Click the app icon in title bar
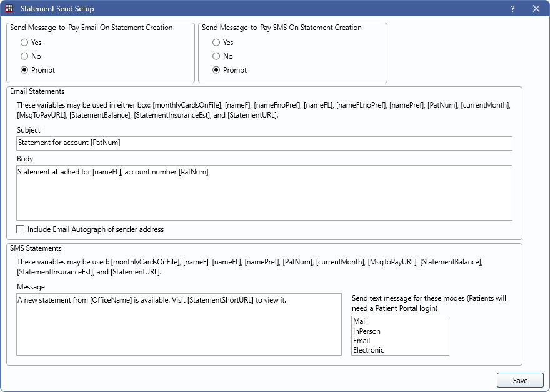550x392 pixels. tap(9, 9)
